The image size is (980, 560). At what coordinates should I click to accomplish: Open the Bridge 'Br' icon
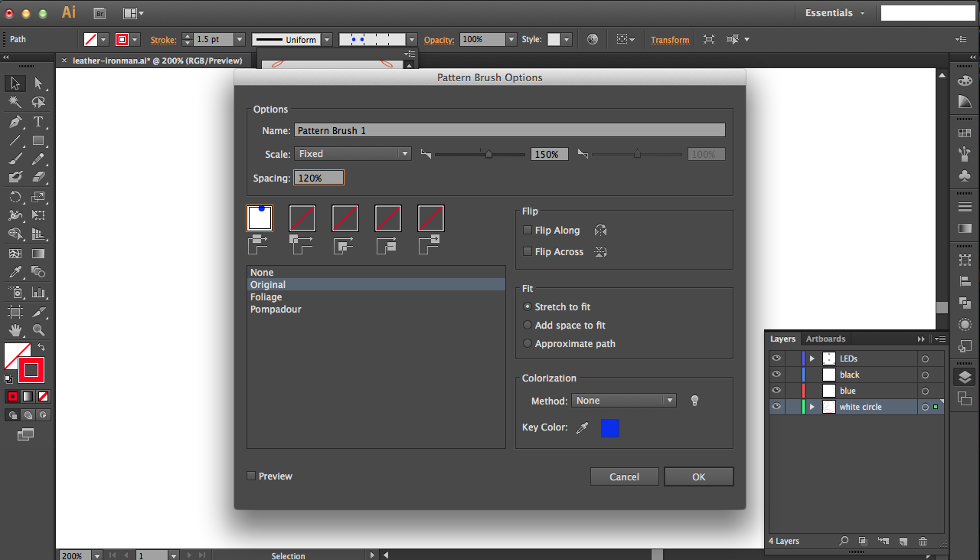coord(100,13)
